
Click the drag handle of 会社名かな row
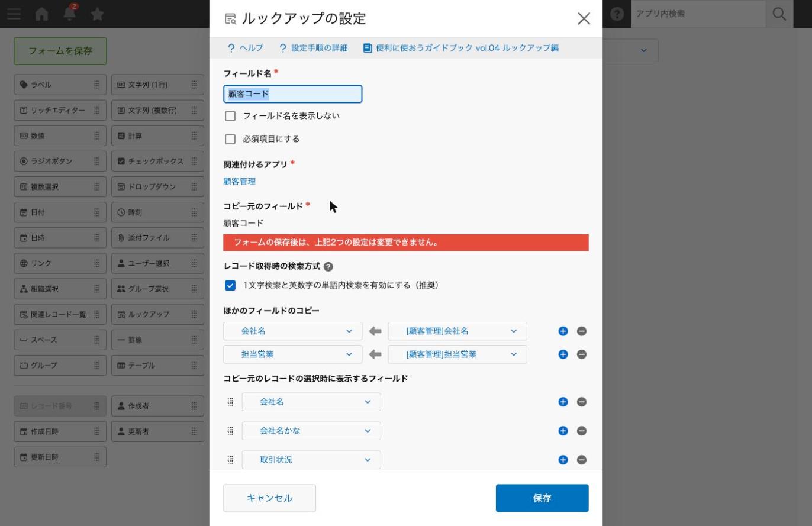tap(230, 431)
